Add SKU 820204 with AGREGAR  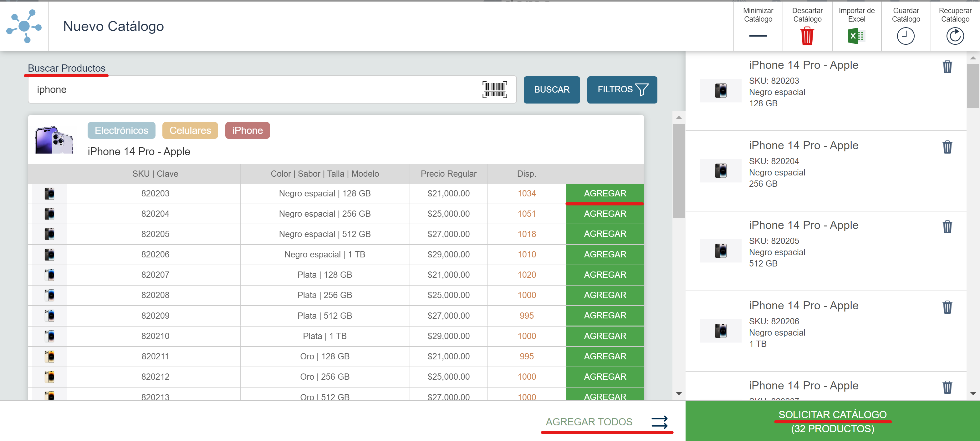605,214
